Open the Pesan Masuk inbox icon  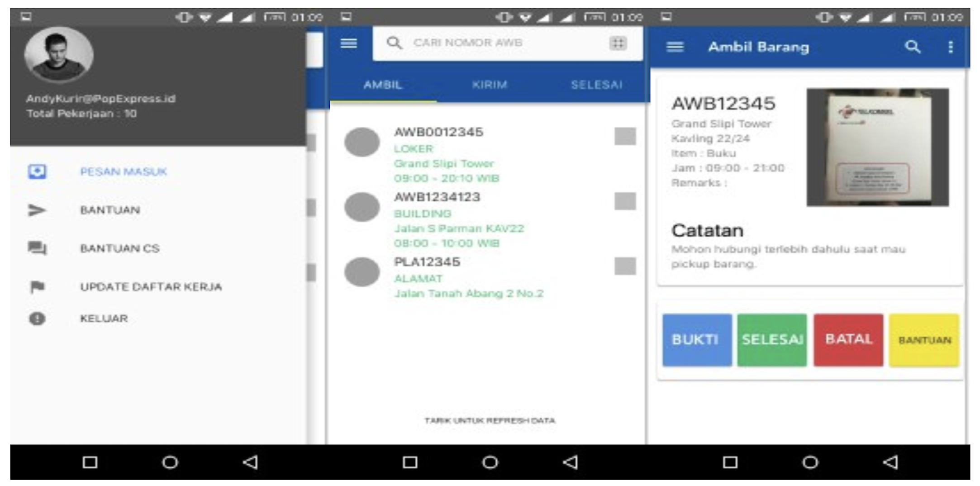click(37, 172)
